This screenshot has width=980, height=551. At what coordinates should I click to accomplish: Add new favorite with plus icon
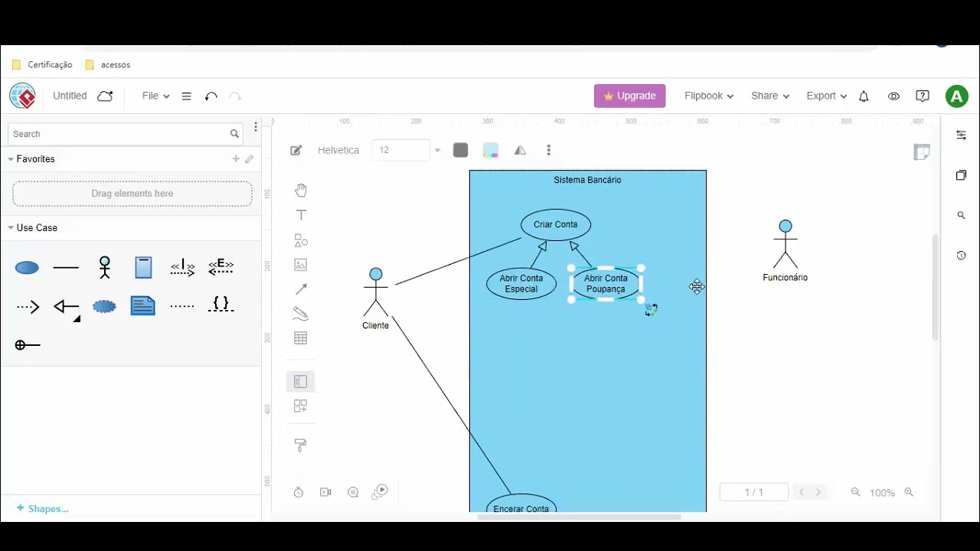pos(236,159)
